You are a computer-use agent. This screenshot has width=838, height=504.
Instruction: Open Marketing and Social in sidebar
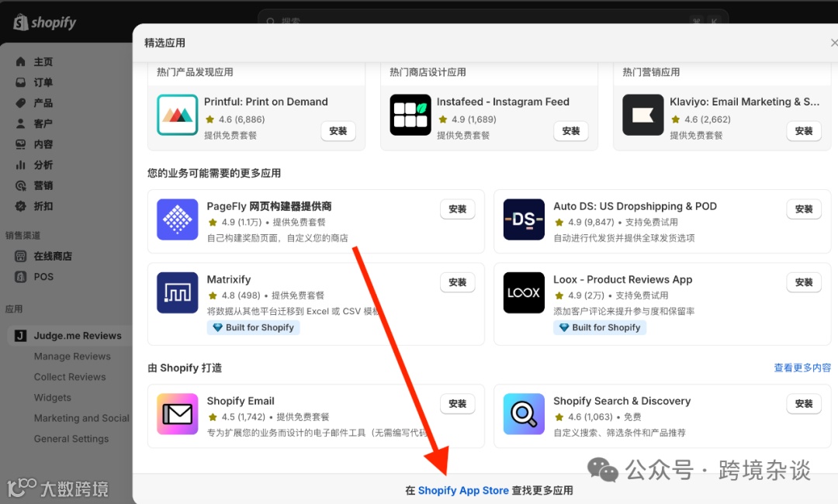81,418
